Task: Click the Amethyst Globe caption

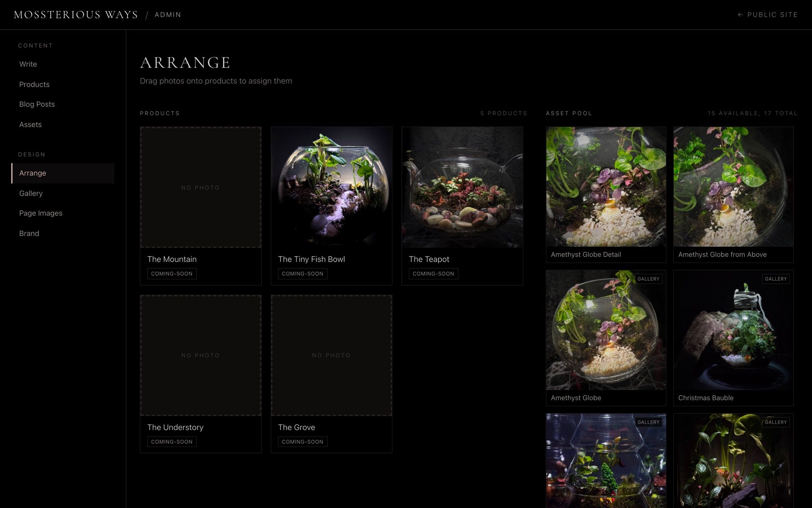Action: point(576,398)
